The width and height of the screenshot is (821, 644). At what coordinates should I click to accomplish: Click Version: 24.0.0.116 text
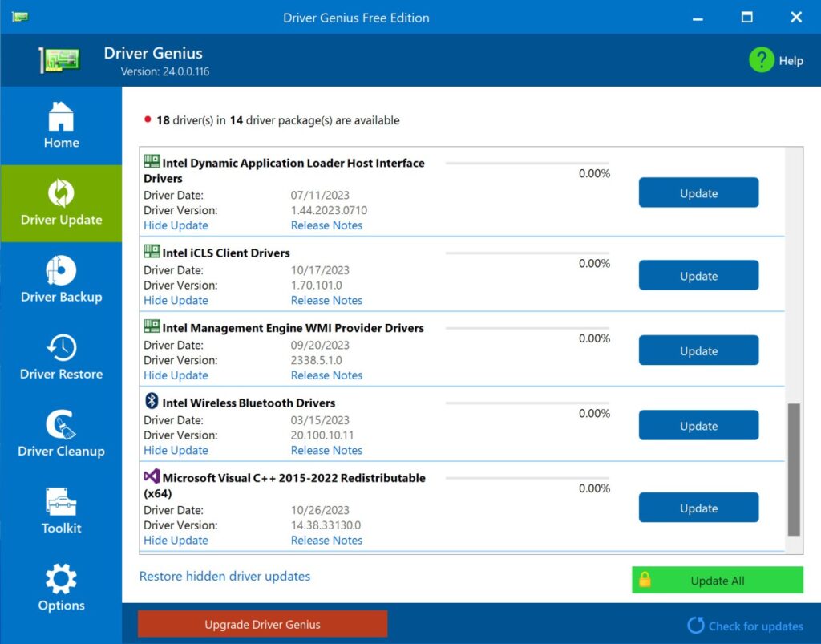(x=165, y=71)
